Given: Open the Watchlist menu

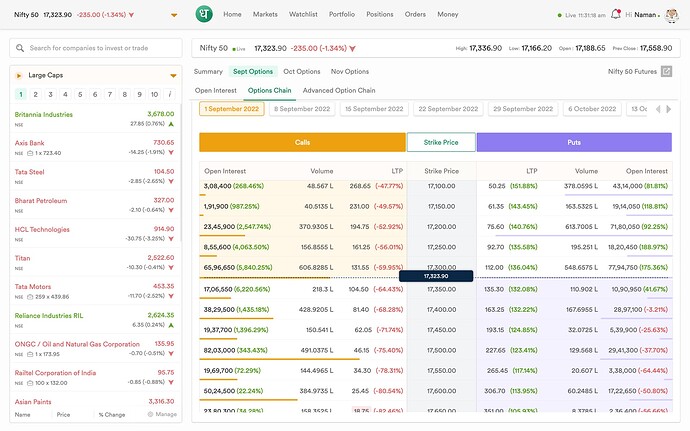Looking at the screenshot, I should [303, 14].
